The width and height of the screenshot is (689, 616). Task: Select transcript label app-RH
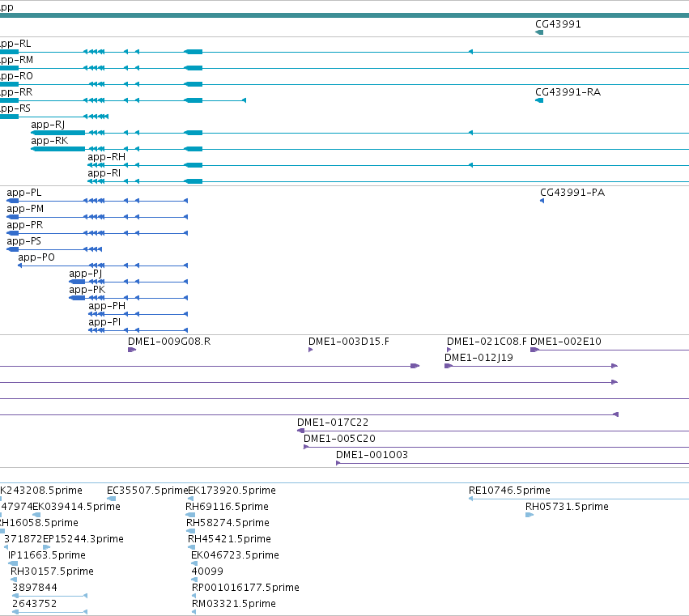pos(106,157)
